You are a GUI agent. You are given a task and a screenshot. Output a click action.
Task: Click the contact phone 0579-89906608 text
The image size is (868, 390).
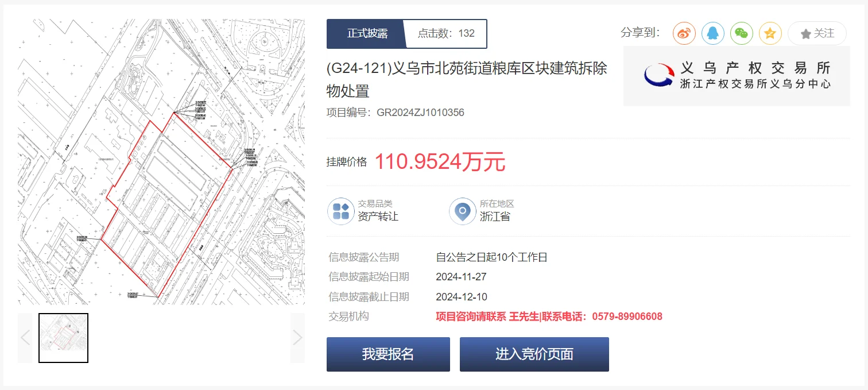(x=627, y=316)
